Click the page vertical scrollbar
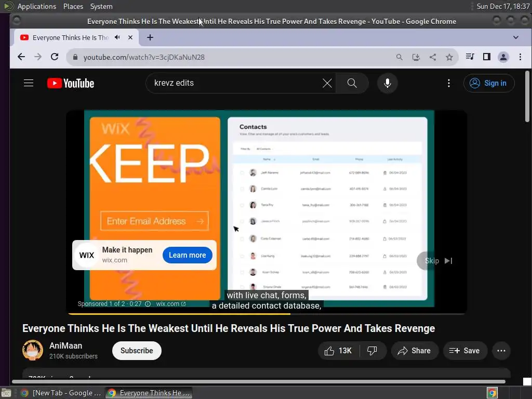The image size is (532, 399). pos(527,96)
